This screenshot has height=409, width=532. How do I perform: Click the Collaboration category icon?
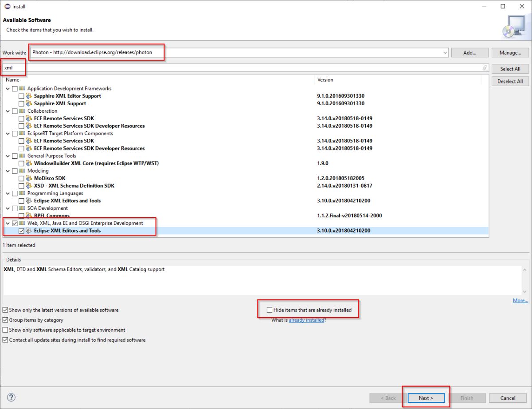pyautogui.click(x=22, y=111)
